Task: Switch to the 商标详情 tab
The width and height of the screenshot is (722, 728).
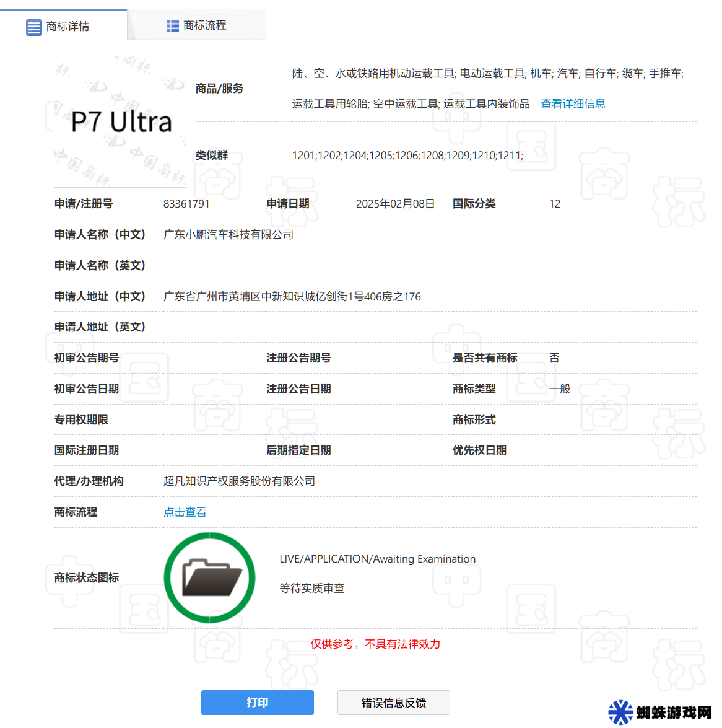Action: [63, 25]
